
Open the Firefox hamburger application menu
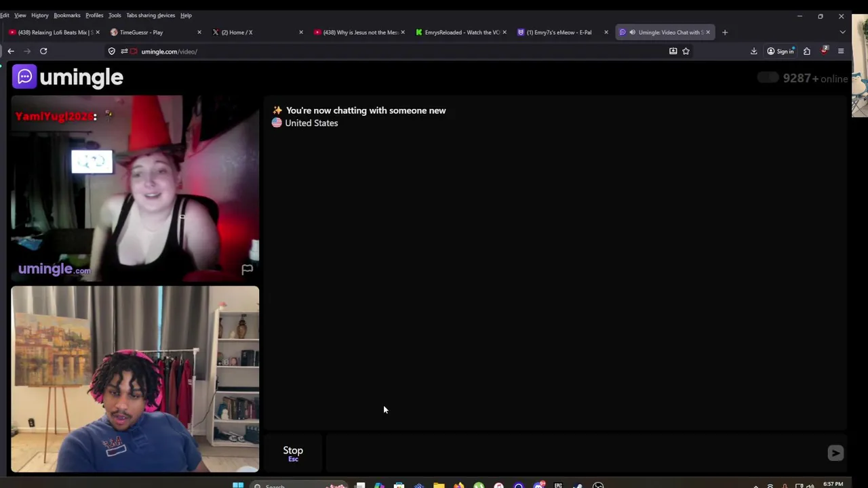coord(841,51)
